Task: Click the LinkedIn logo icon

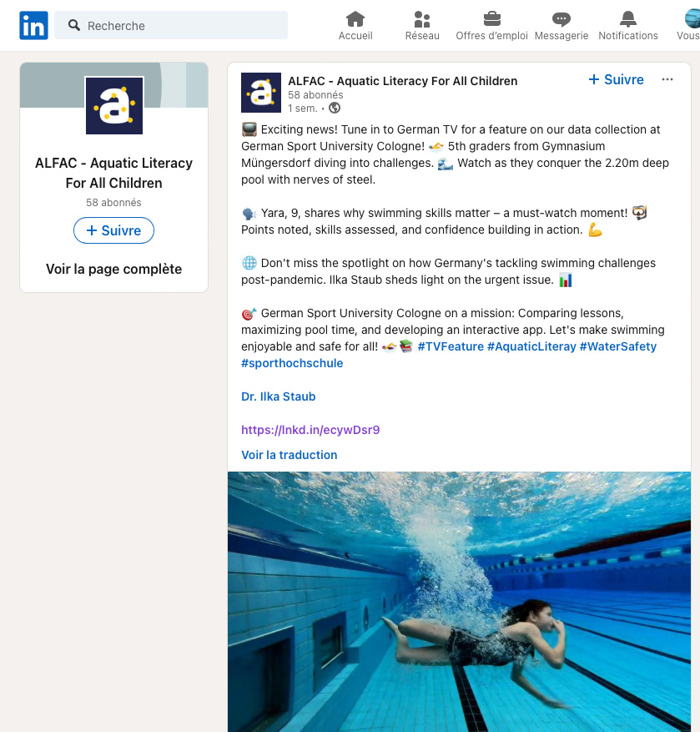Action: tap(34, 26)
